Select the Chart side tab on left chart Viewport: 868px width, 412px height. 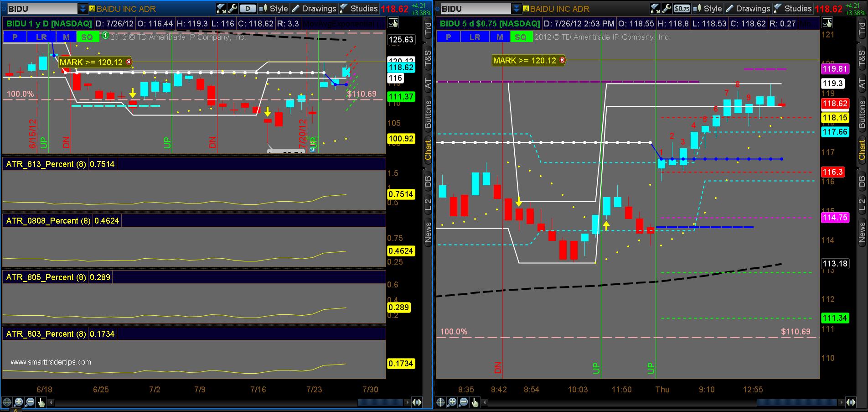(428, 150)
